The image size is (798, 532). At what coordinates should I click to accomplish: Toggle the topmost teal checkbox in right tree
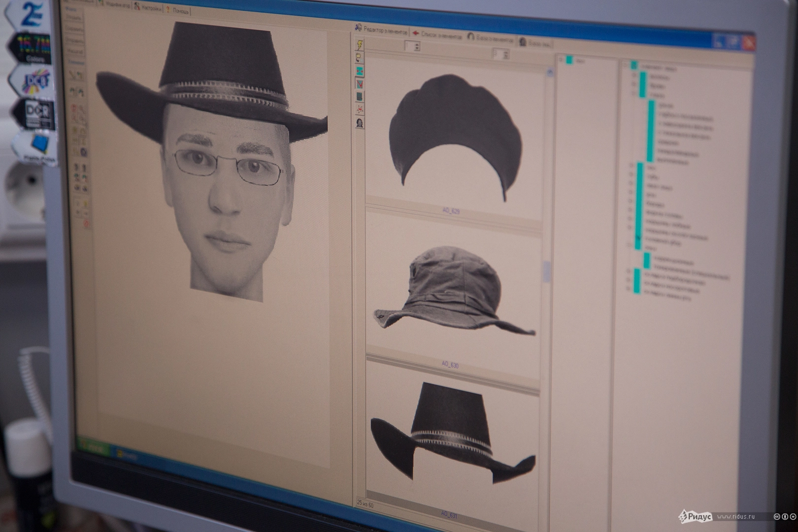(x=634, y=66)
